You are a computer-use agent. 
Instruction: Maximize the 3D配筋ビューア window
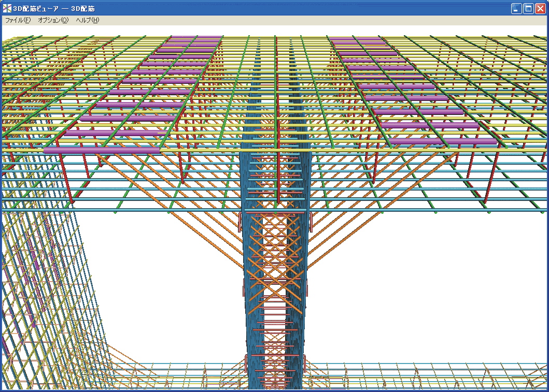click(528, 8)
